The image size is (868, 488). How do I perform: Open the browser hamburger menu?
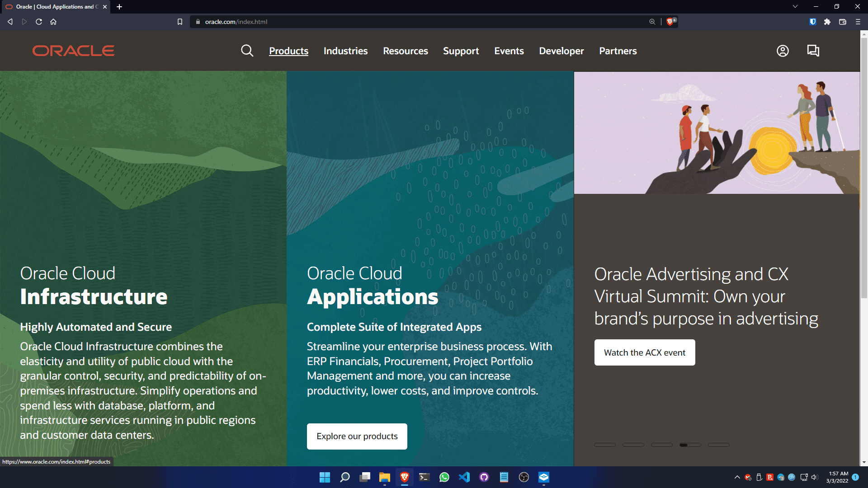[x=858, y=22]
